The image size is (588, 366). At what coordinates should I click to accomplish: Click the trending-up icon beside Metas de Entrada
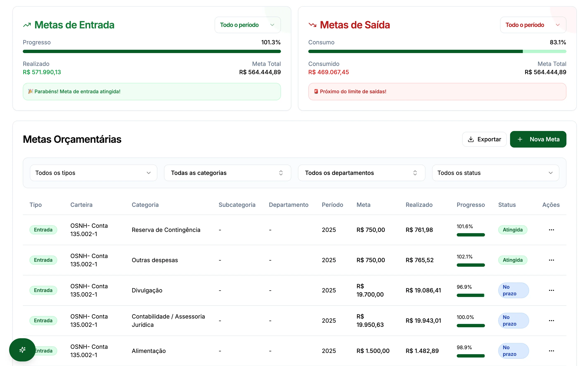point(27,25)
